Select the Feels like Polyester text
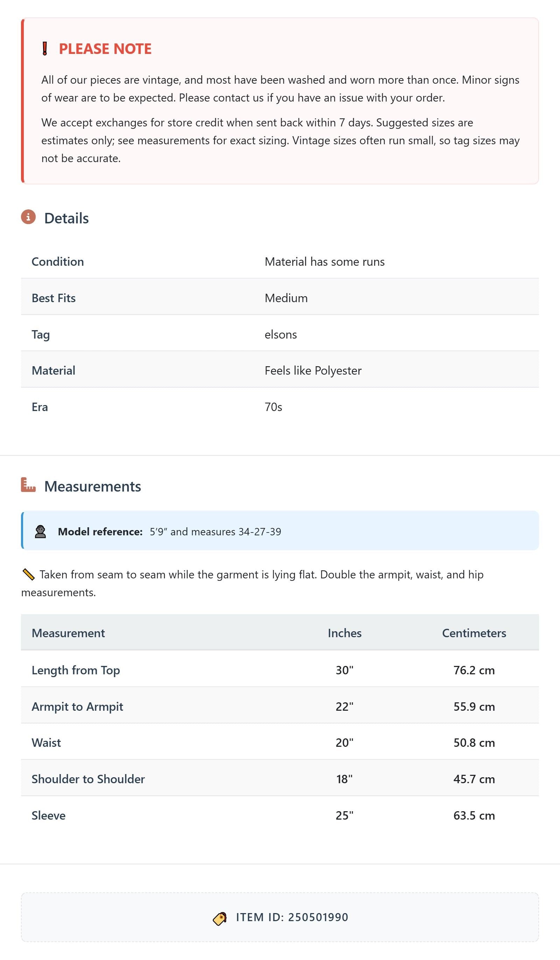Viewport: 560px width, 960px height. pos(313,371)
